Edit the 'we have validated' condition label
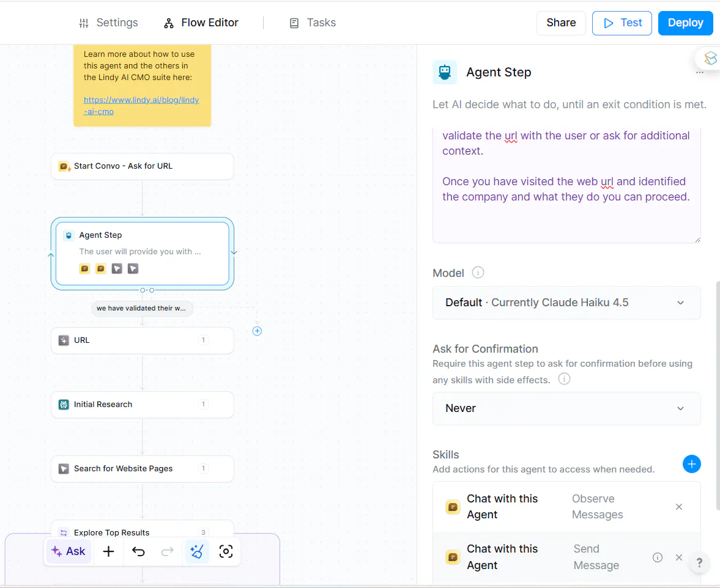Screen dimensions: 720x588 pos(142,308)
